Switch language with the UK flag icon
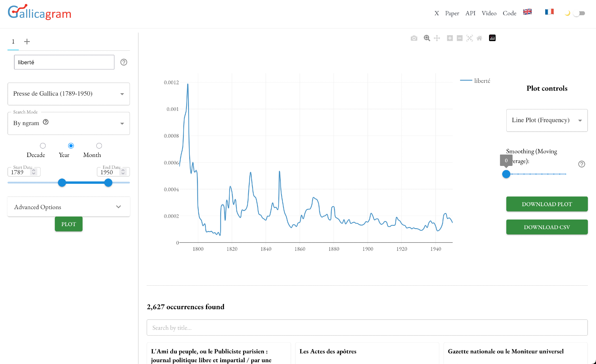 tap(527, 12)
